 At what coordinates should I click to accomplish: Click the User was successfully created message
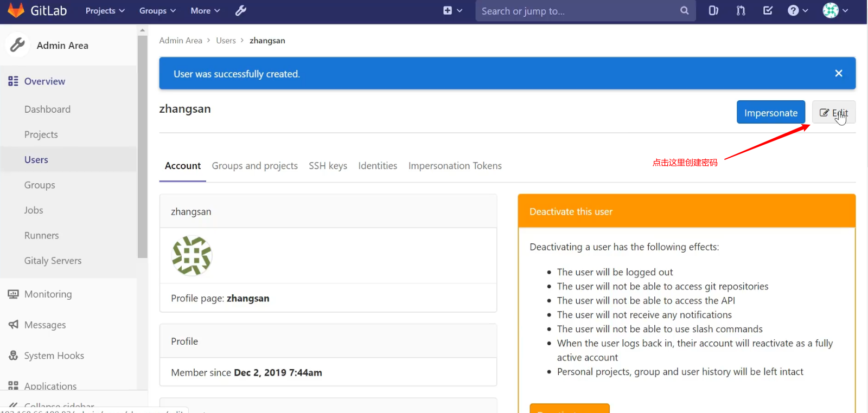pos(237,74)
